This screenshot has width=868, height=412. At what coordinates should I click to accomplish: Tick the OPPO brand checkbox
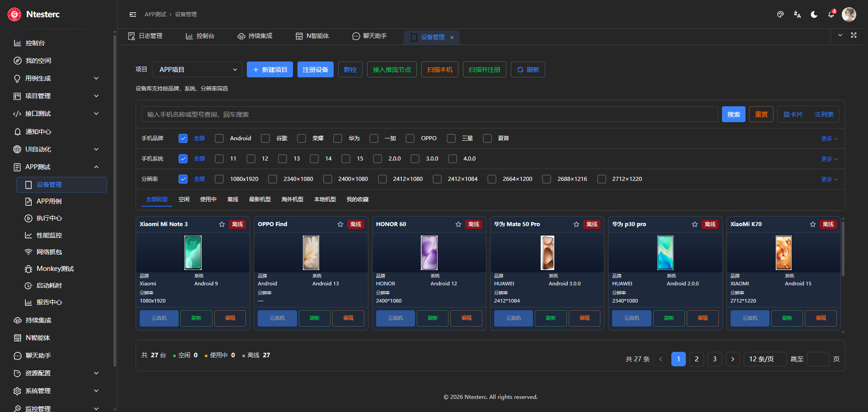pos(410,138)
